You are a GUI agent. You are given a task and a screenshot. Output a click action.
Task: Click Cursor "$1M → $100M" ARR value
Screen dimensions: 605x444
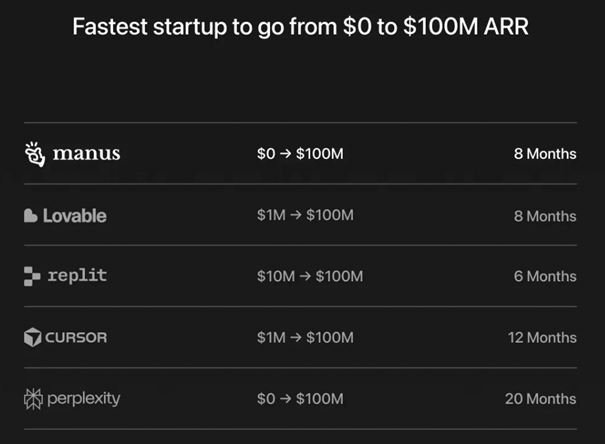304,338
